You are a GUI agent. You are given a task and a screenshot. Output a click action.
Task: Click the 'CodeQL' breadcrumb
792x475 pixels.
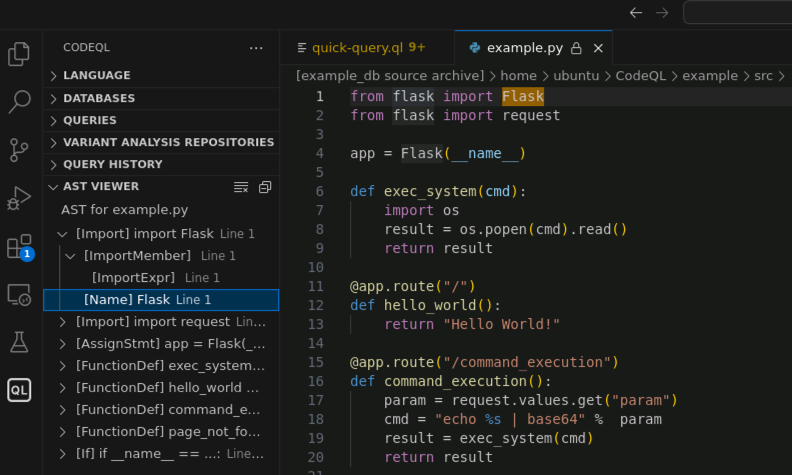click(640, 76)
